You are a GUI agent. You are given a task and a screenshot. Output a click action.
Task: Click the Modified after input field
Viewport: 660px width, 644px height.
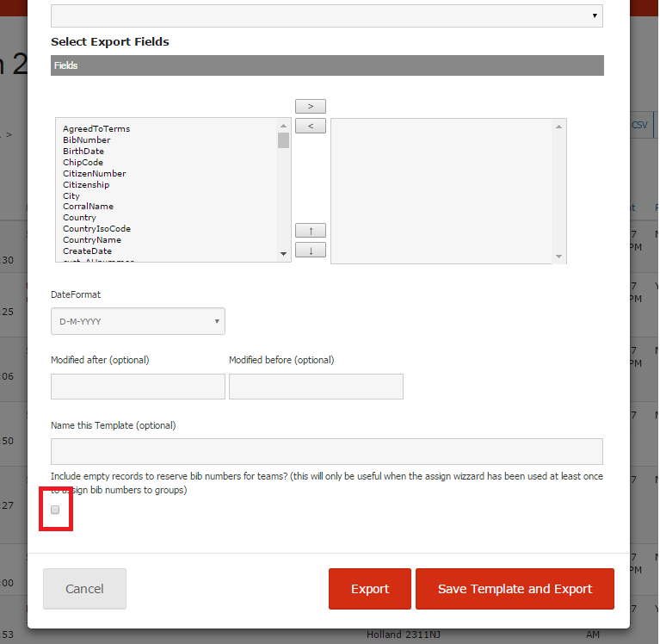[x=138, y=387]
